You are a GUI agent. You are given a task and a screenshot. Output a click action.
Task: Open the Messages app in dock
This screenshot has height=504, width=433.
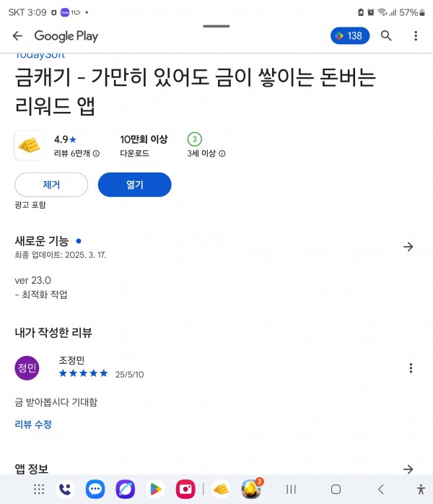click(x=95, y=490)
